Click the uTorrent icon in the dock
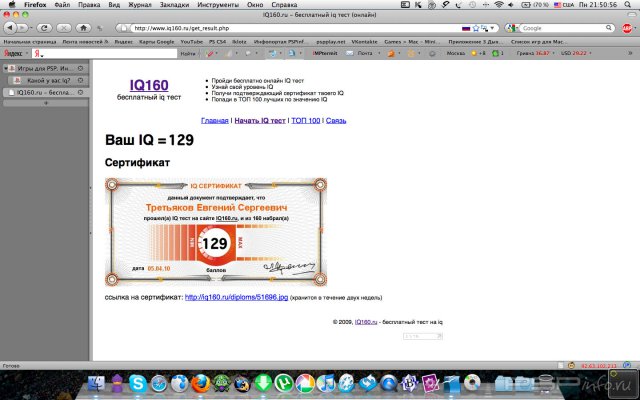640x400 pixels. click(283, 383)
